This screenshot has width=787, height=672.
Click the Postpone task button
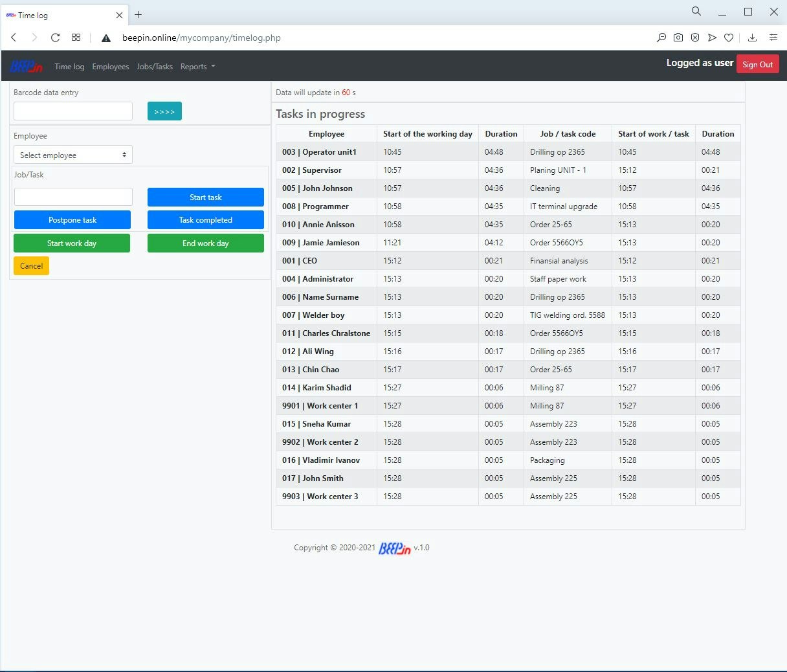(x=72, y=220)
